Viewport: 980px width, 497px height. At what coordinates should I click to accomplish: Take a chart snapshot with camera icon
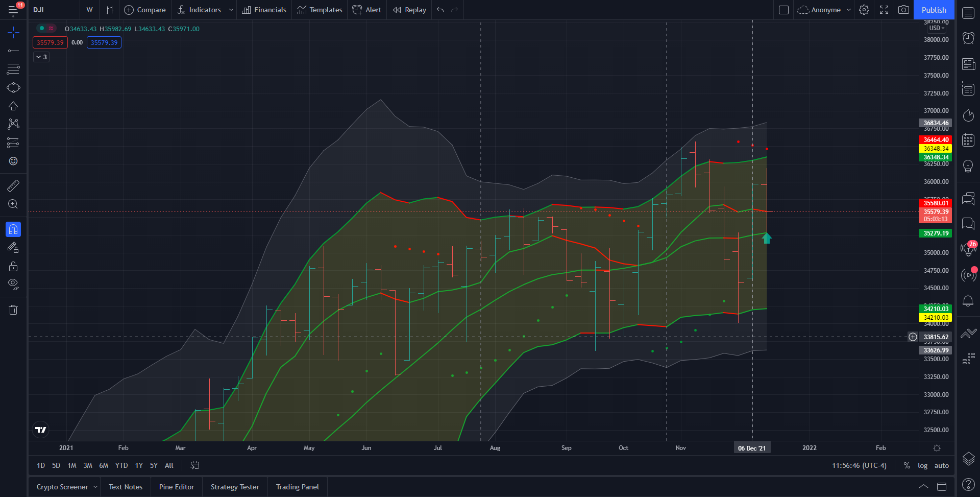[x=903, y=10]
